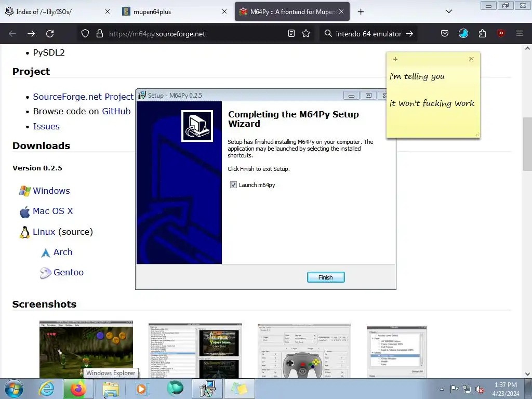Open the cheats dialog screenshot thumbnail
The width and height of the screenshot is (532, 399).
click(x=396, y=352)
